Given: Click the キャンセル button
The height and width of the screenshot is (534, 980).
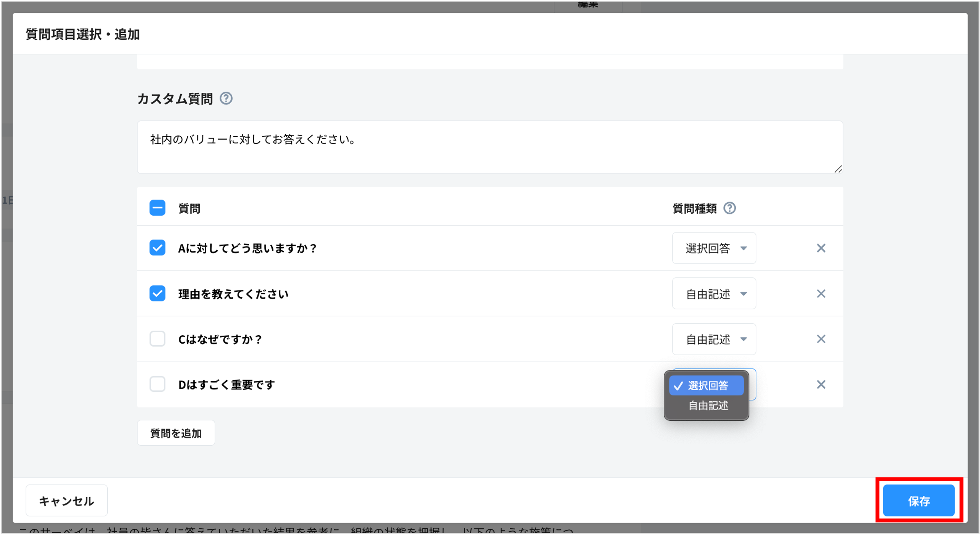Looking at the screenshot, I should tap(66, 500).
